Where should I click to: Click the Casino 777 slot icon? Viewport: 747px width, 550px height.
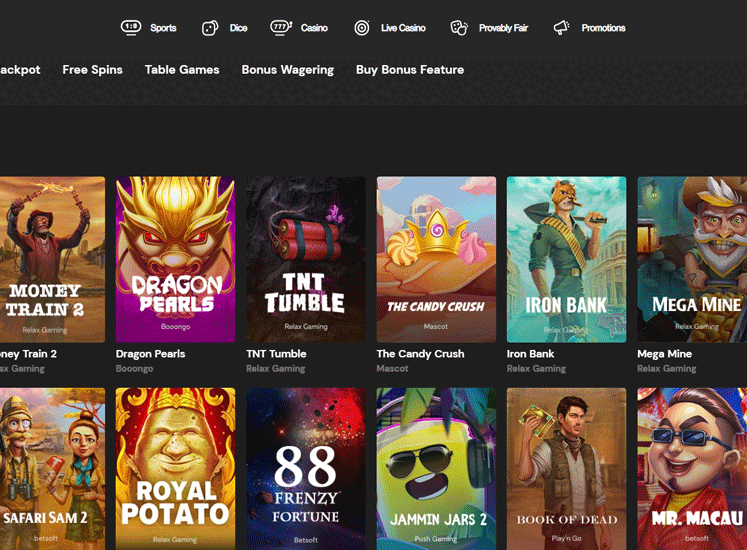tap(281, 28)
